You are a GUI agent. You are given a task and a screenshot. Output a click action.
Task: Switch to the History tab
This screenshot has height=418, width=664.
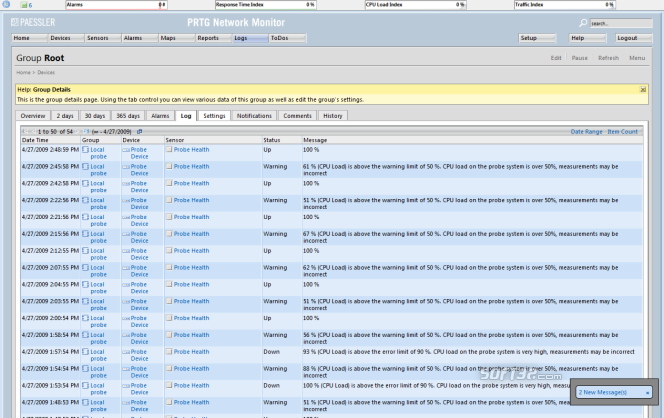[332, 116]
